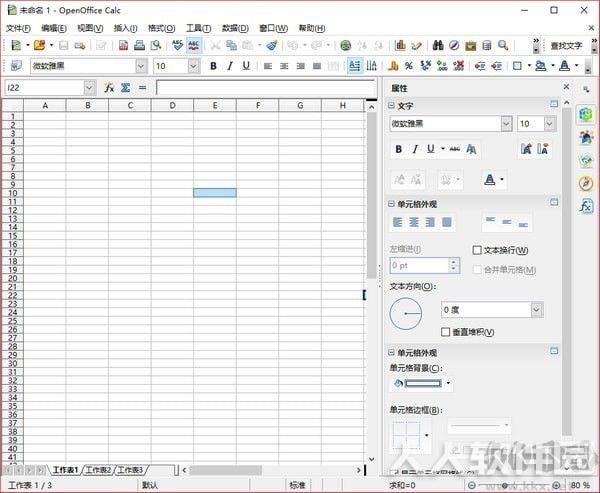Collapse the 文字 sidebar section
600x493 pixels.
[391, 106]
